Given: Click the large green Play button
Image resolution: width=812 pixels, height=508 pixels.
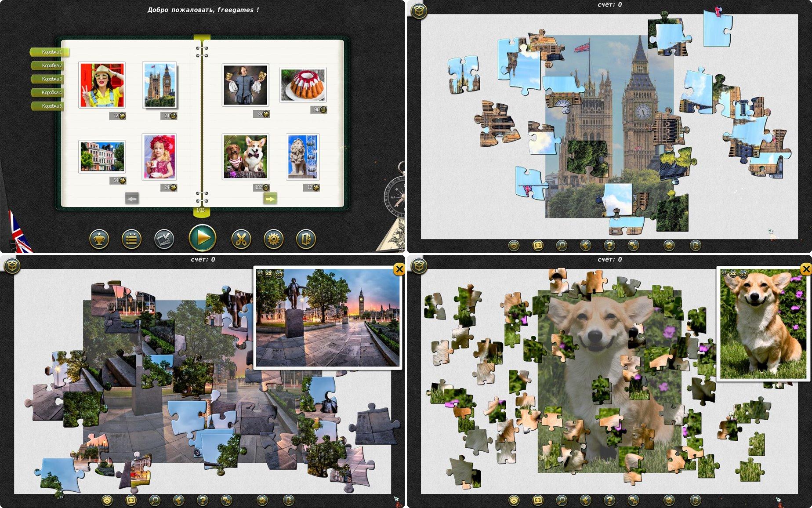Looking at the screenshot, I should coord(203,238).
